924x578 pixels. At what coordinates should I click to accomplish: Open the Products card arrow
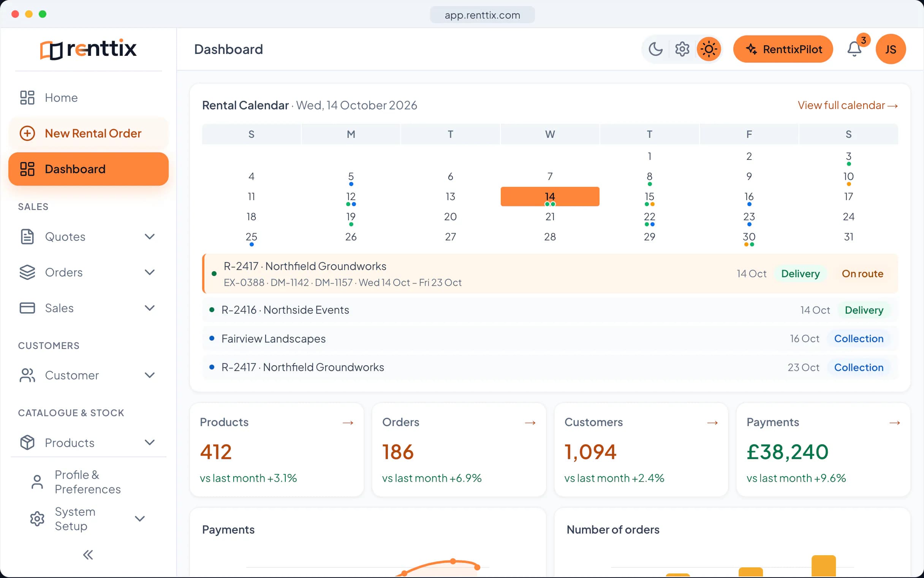(x=348, y=422)
